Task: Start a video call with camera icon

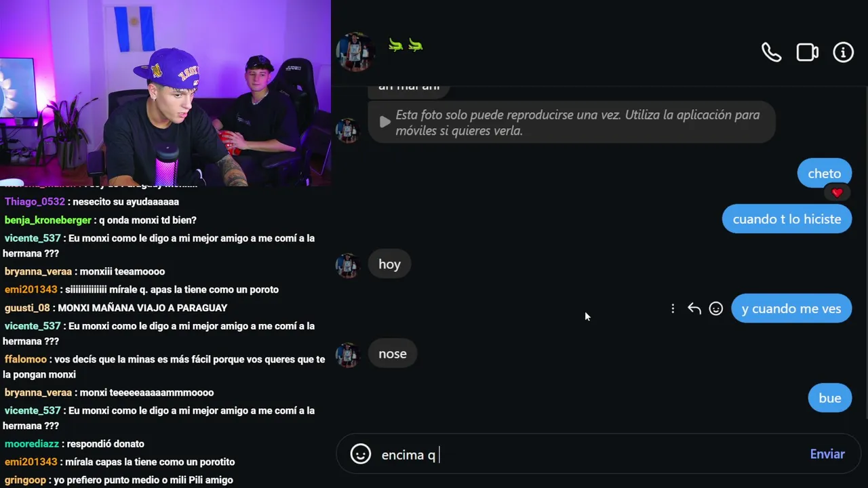Action: pos(807,52)
